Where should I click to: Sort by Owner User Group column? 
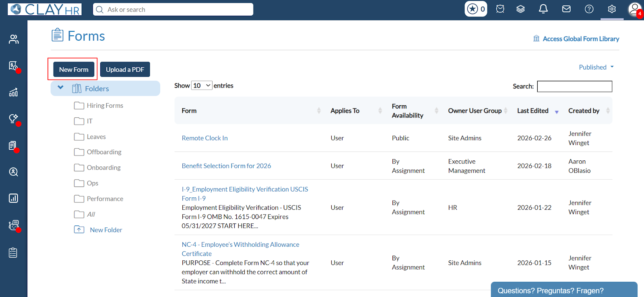[x=477, y=111]
